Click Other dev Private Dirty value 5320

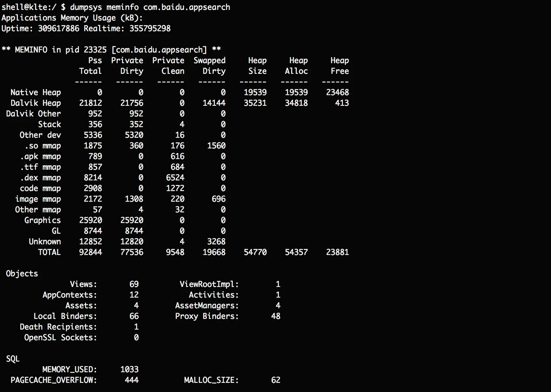[x=134, y=135]
